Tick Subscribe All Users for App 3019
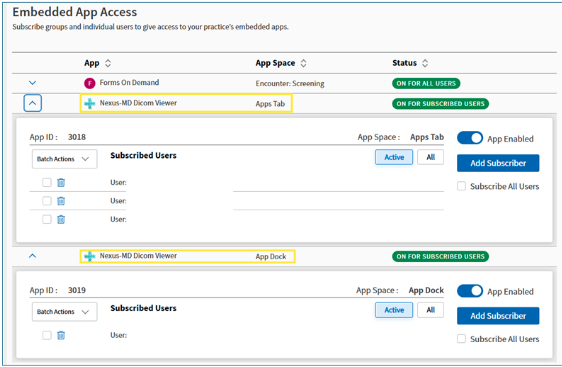Viewport: 562px width, 367px height. (462, 339)
